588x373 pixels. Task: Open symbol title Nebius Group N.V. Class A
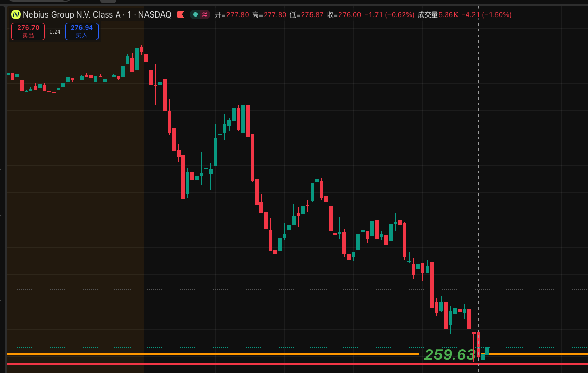(72, 14)
